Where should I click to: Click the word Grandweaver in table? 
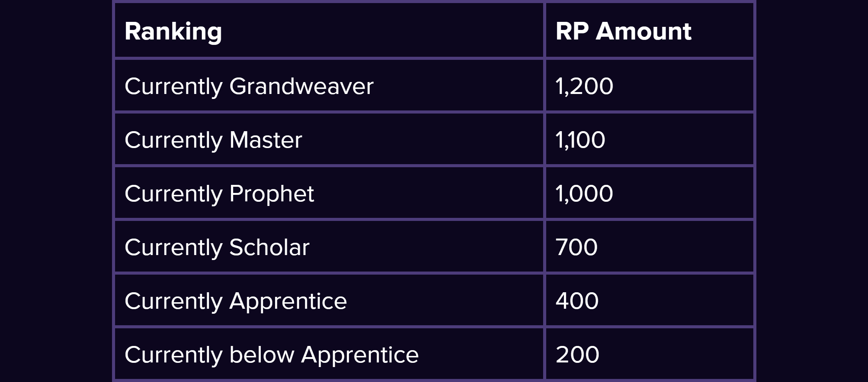[x=301, y=86]
